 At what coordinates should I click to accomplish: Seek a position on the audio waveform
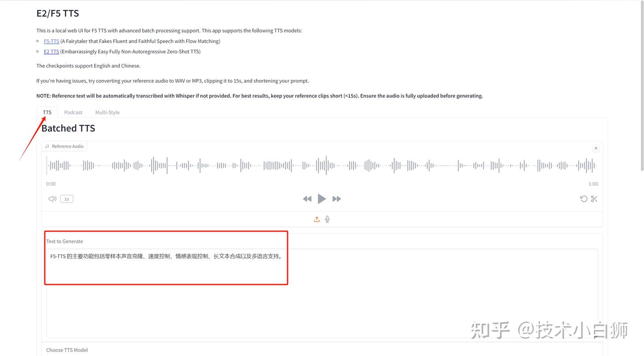click(x=321, y=165)
